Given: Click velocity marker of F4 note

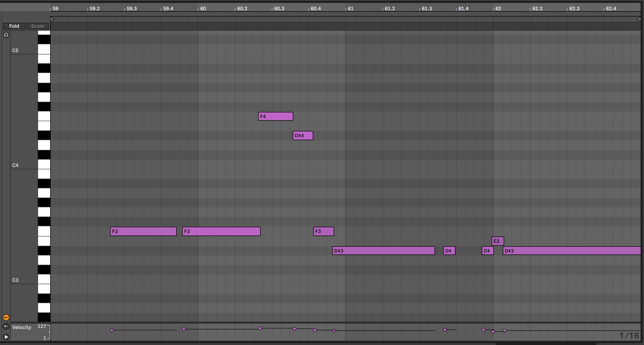Looking at the screenshot, I should point(260,328).
